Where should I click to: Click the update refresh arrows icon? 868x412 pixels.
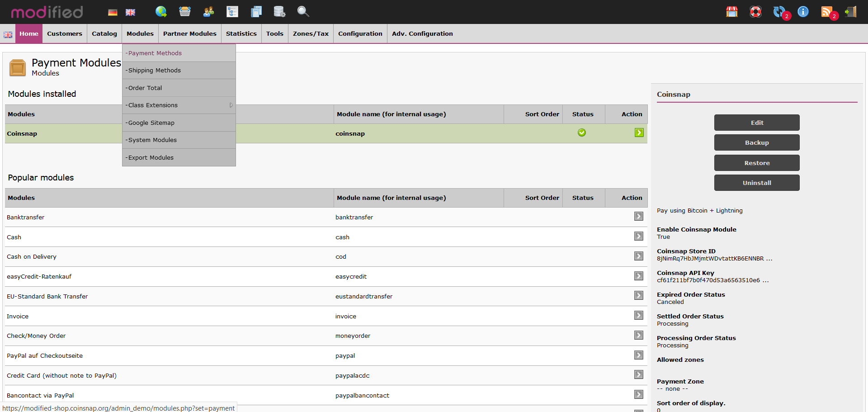click(x=779, y=11)
